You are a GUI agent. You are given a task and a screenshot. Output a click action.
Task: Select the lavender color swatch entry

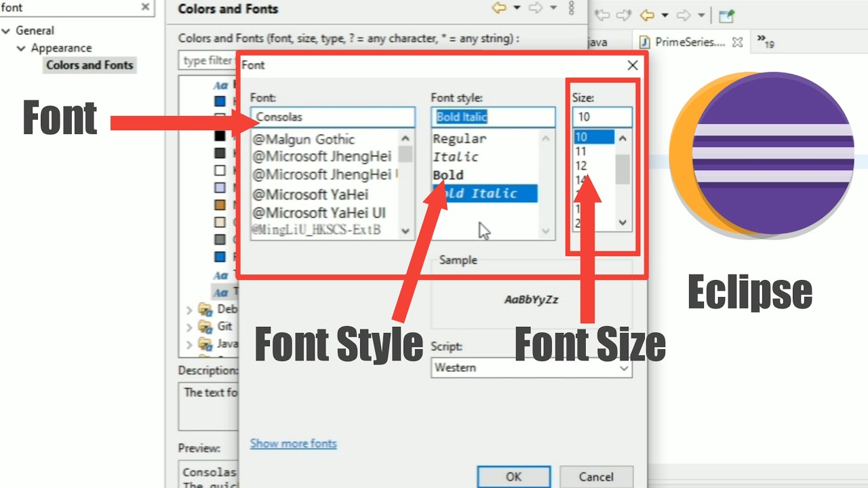(220, 187)
